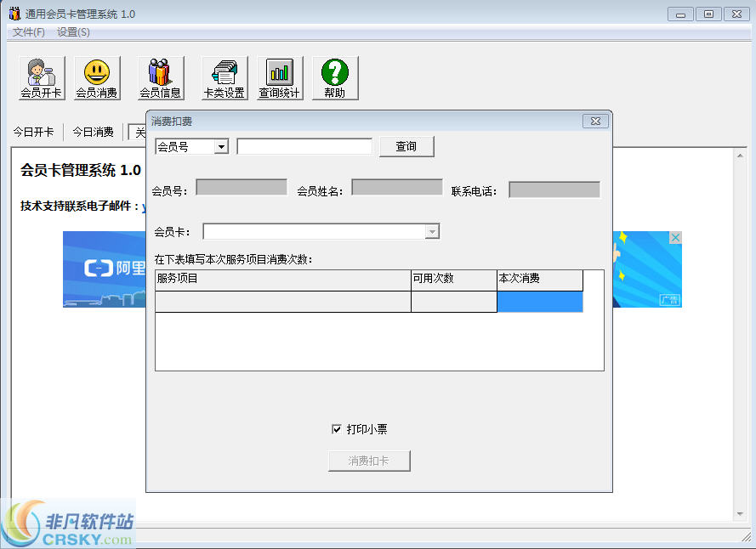The height and width of the screenshot is (549, 756).
Task: Open the 文件(F) menu
Action: (x=29, y=32)
